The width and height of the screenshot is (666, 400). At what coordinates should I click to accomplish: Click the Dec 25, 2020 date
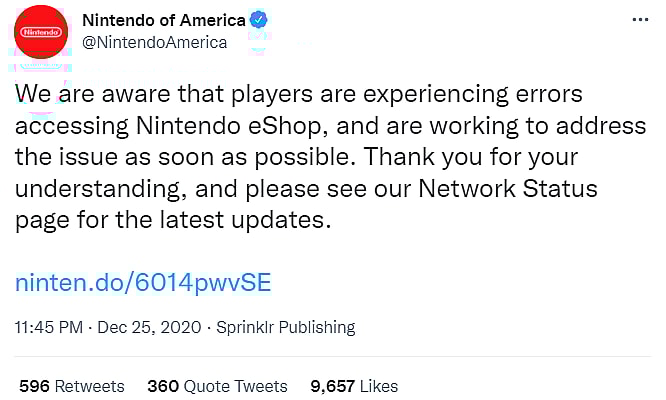pos(149,327)
